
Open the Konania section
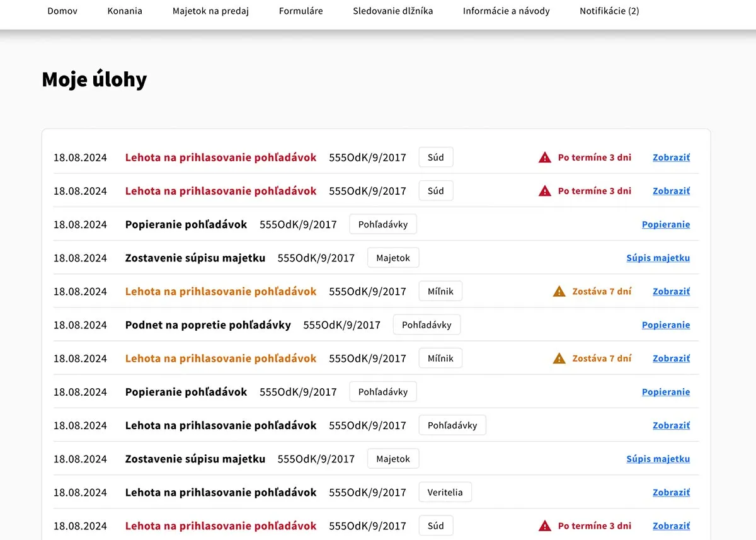tap(125, 11)
